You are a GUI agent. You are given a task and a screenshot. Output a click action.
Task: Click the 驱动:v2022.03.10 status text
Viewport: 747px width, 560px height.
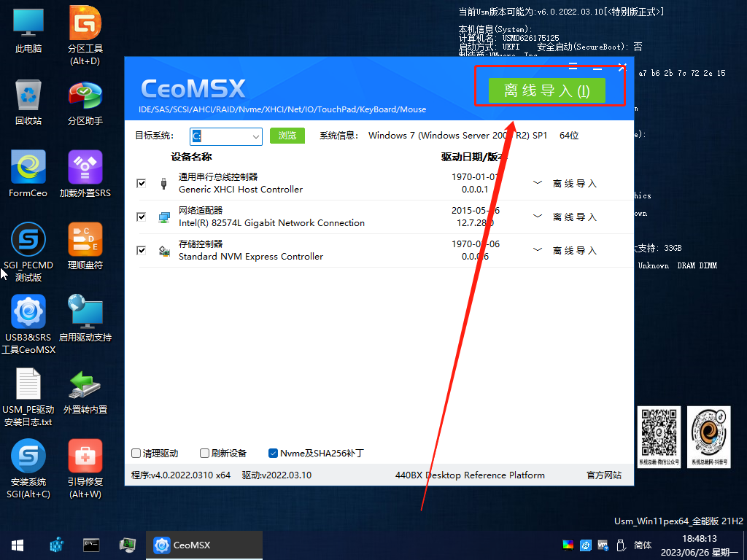pos(276,475)
